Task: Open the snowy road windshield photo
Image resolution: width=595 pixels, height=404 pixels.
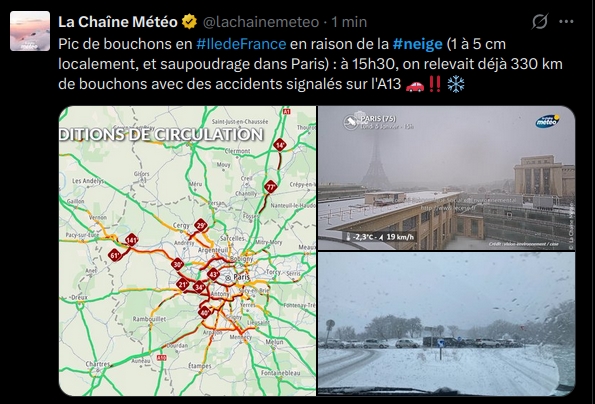Action: tap(446, 324)
